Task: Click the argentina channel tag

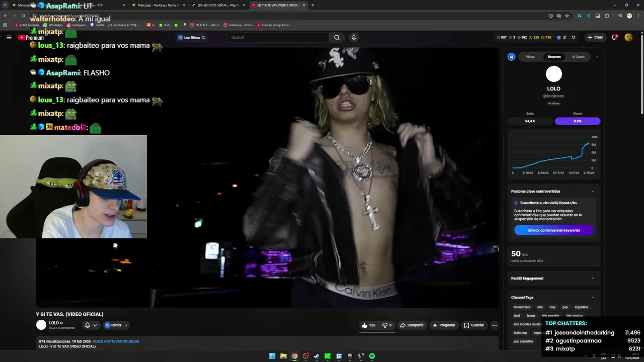Action: [581, 307]
